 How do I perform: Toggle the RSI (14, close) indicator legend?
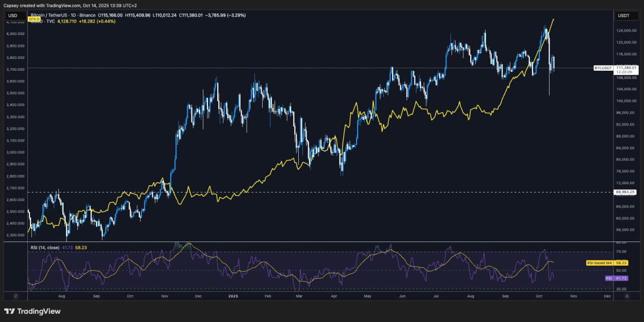pos(46,248)
